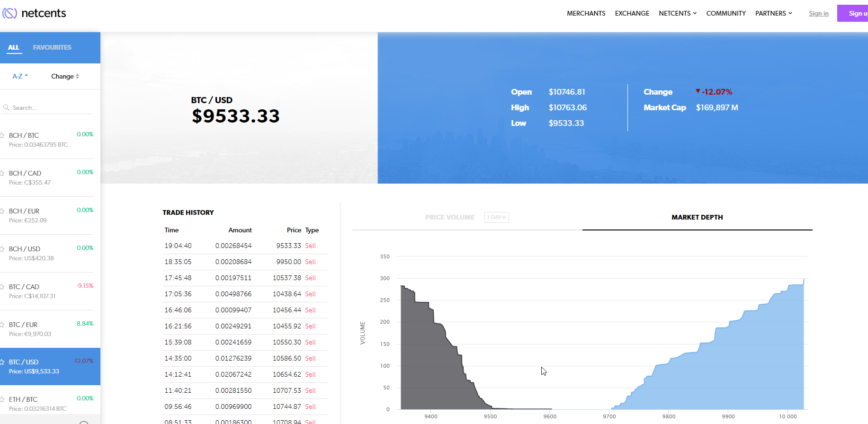Expand the NETCENTS menu
Screen dimensions: 868x424
(x=678, y=13)
